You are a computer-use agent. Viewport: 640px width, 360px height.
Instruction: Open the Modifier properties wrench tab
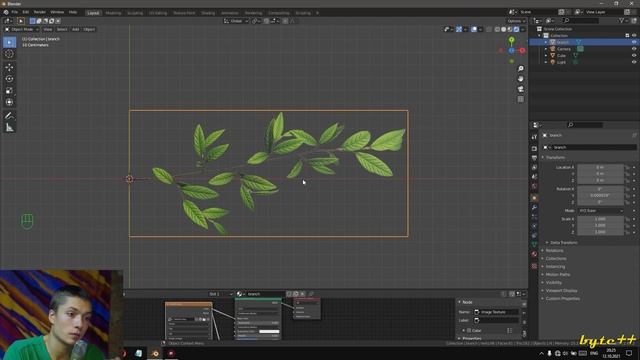(x=534, y=208)
